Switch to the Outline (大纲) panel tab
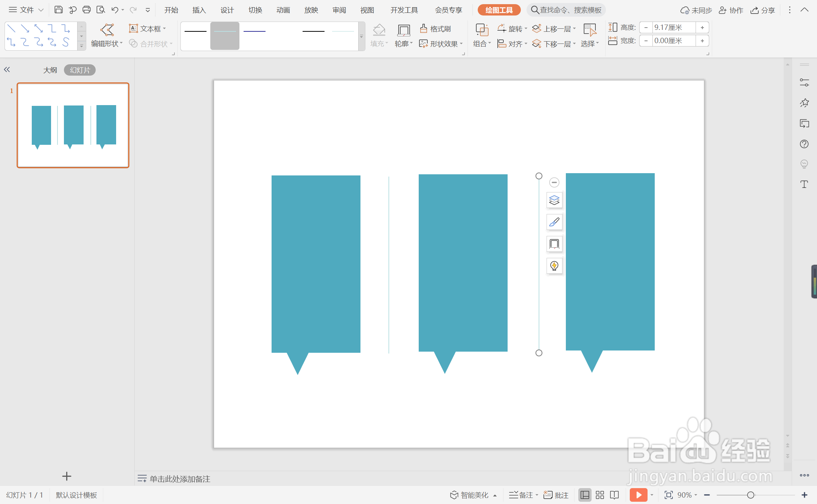Viewport: 817px width, 504px height. tap(50, 70)
